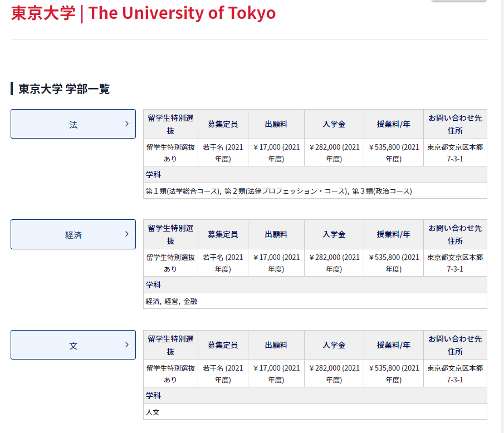Click ¥282,000 admission fee in 文 table
The height and width of the screenshot is (433, 504).
[334, 374]
